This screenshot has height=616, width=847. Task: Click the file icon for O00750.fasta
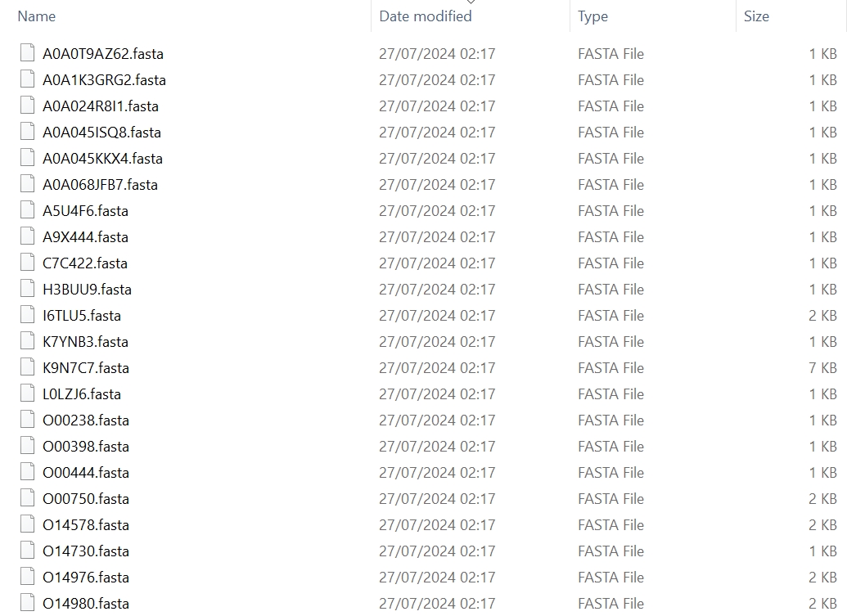pyautogui.click(x=27, y=497)
